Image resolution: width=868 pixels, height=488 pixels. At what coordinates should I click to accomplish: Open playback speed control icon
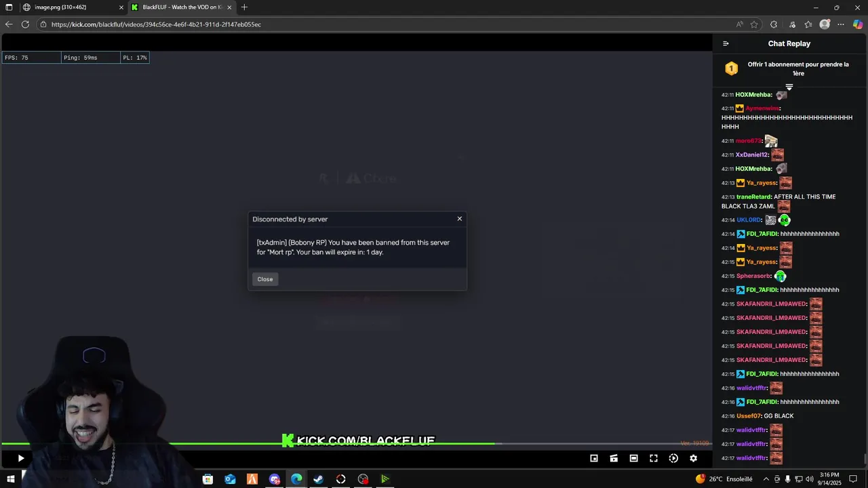673,458
